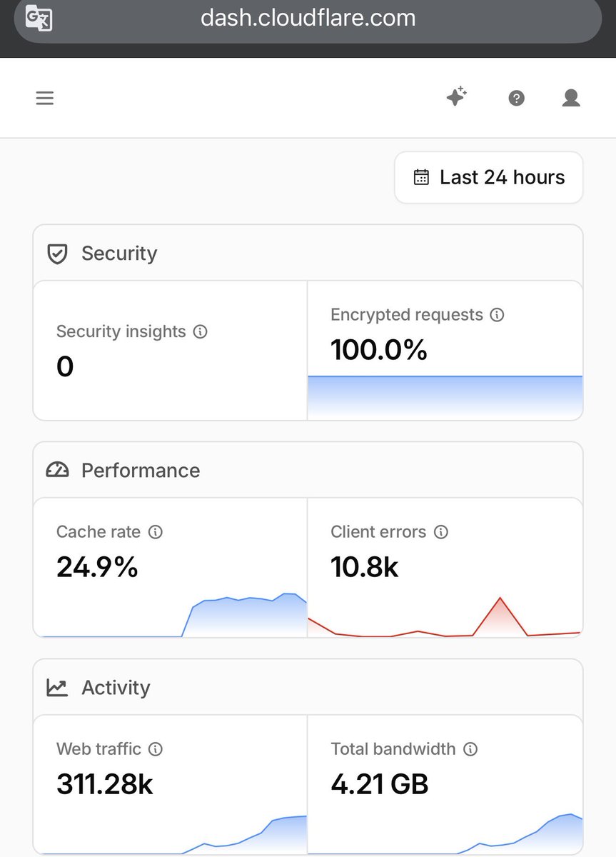Select the Client errors 10.8k value
This screenshot has width=616, height=857.
click(365, 567)
